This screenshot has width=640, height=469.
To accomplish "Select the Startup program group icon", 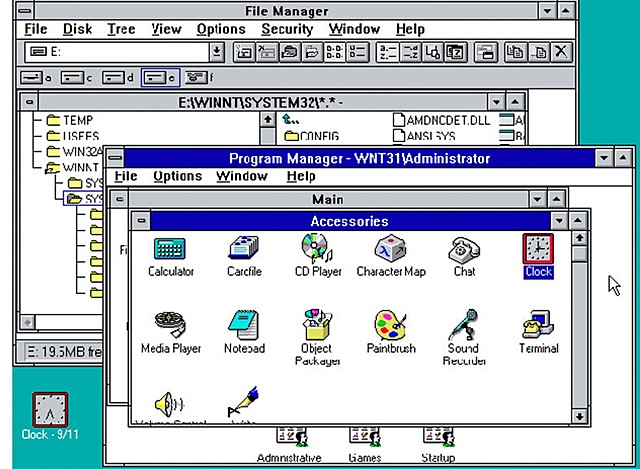I will (438, 437).
